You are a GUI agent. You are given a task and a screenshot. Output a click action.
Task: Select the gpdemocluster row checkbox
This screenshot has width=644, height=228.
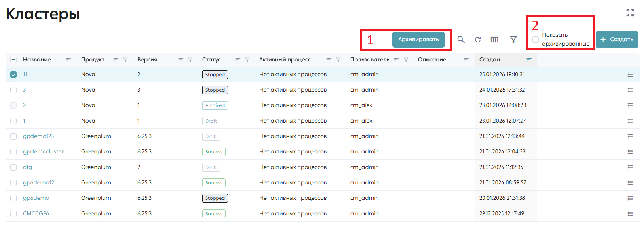(13, 152)
